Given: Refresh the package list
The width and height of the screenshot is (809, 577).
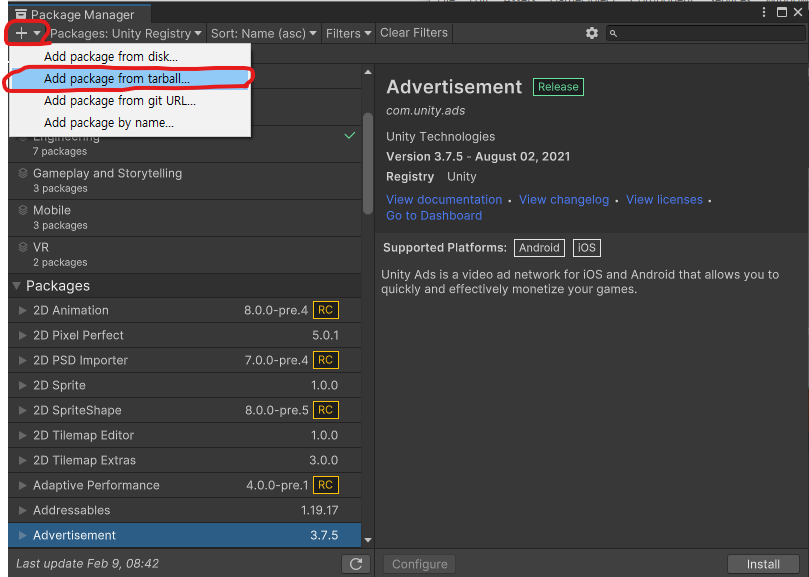Looking at the screenshot, I should tap(356, 564).
